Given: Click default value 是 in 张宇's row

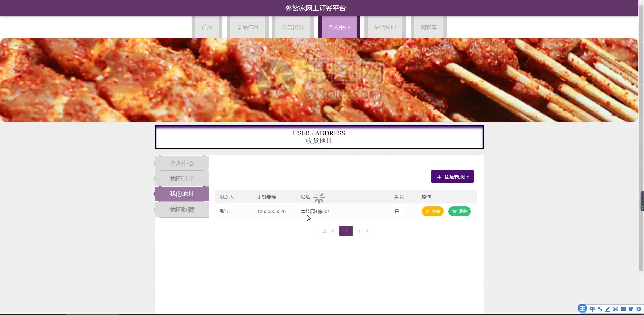Looking at the screenshot, I should [397, 211].
